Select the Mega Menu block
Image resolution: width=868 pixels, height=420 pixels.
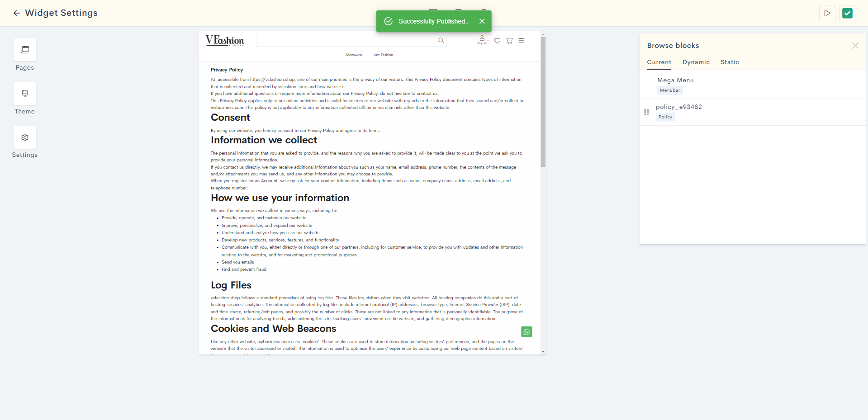tap(753, 85)
